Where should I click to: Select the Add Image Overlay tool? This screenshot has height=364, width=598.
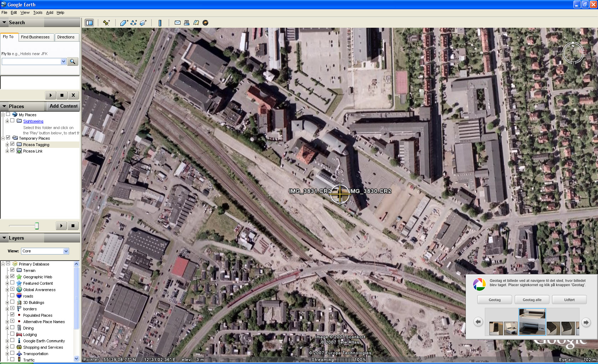point(143,23)
